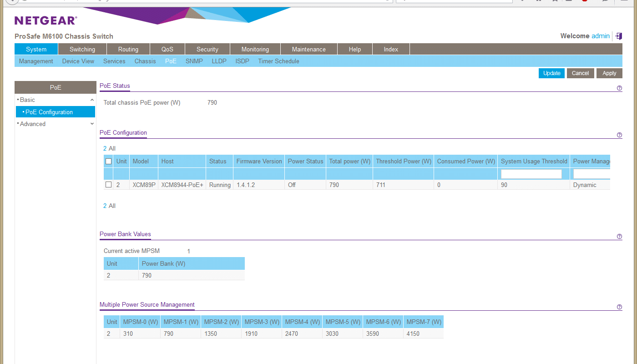Click the Update button
This screenshot has height=364, width=637.
click(552, 73)
